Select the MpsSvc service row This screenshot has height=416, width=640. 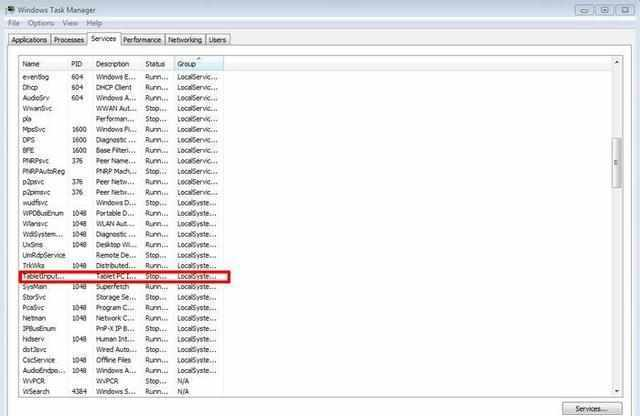coord(121,129)
